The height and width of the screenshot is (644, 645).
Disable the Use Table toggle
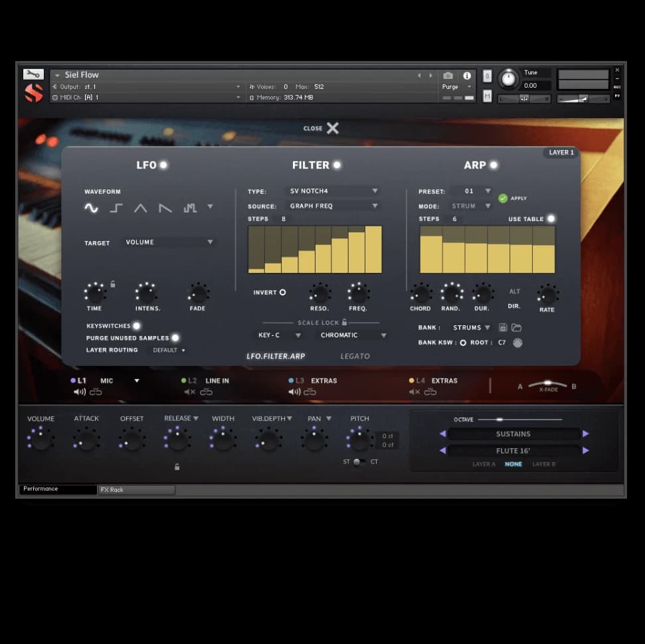[x=551, y=219]
